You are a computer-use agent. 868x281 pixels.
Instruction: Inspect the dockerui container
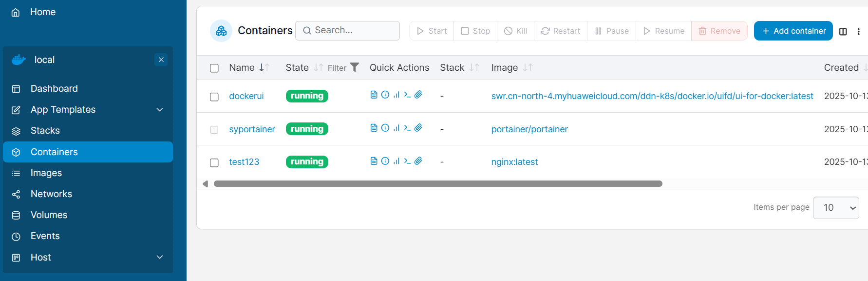pos(385,95)
